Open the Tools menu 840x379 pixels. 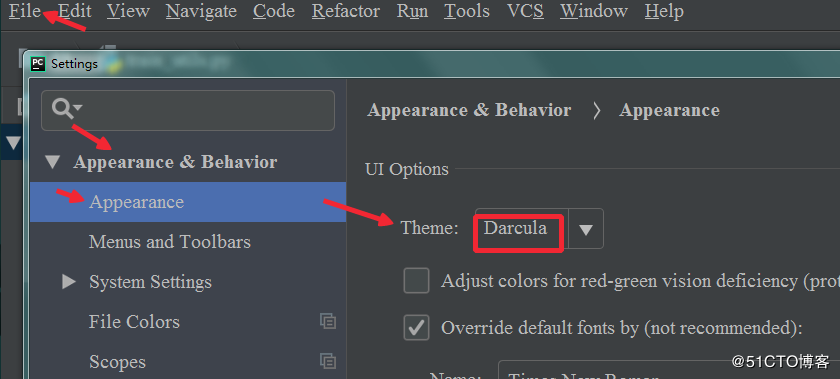(467, 11)
